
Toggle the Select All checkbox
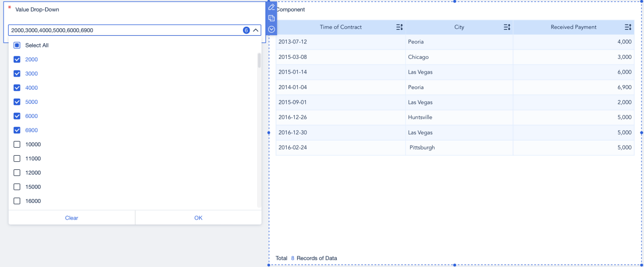[17, 45]
